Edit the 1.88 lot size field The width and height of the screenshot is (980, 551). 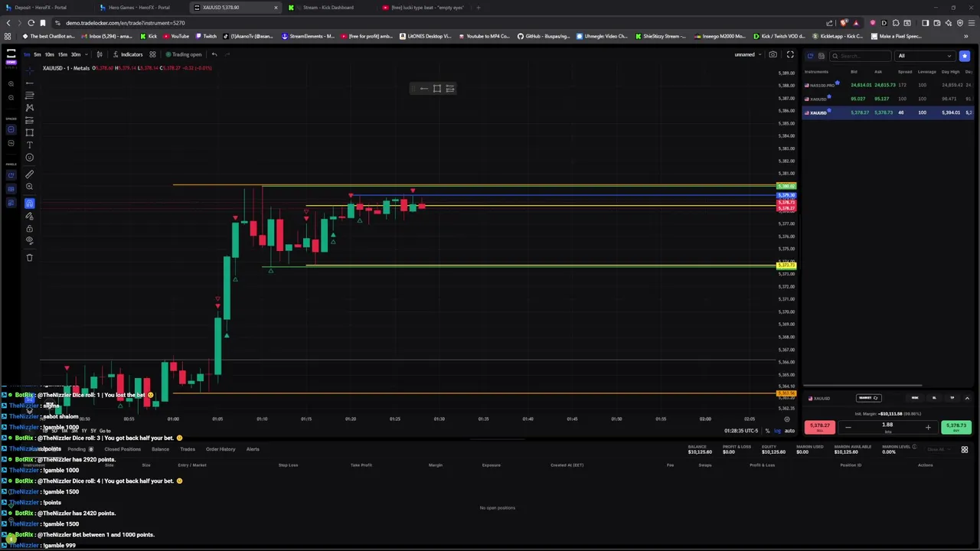tap(887, 425)
